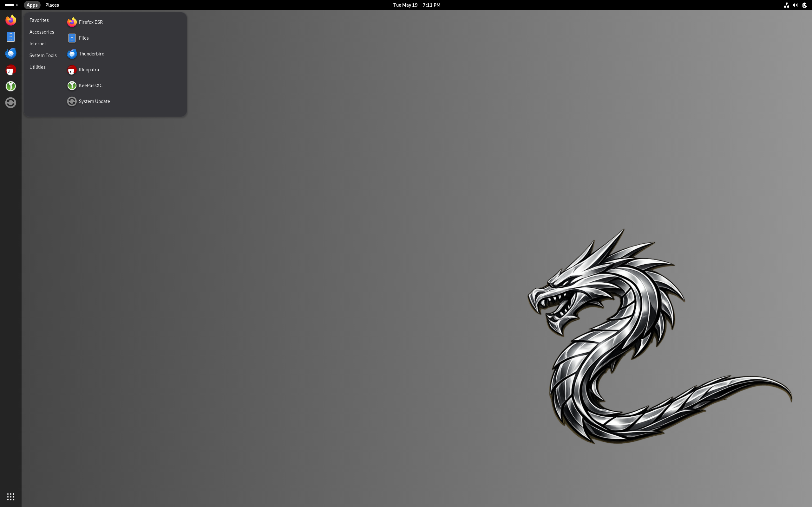
Task: Expand the Places menu
Action: click(x=52, y=5)
